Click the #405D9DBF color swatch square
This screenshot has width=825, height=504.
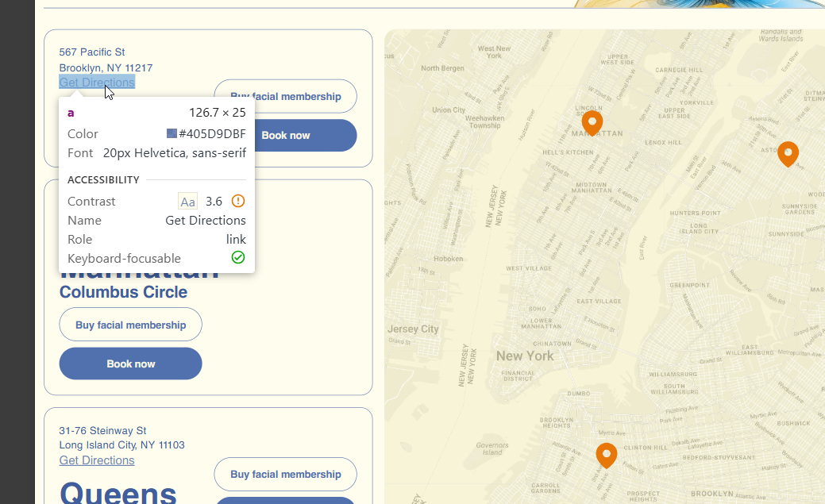tap(172, 133)
